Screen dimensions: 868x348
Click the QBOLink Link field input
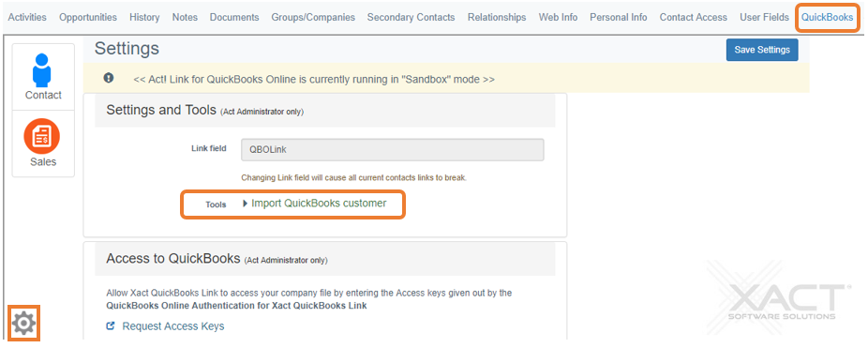pos(393,150)
